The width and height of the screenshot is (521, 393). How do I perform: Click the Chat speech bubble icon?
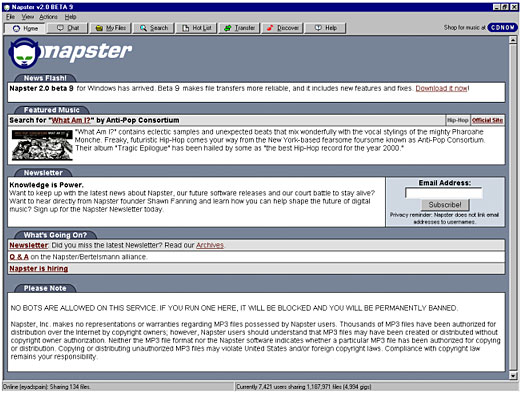[x=60, y=28]
